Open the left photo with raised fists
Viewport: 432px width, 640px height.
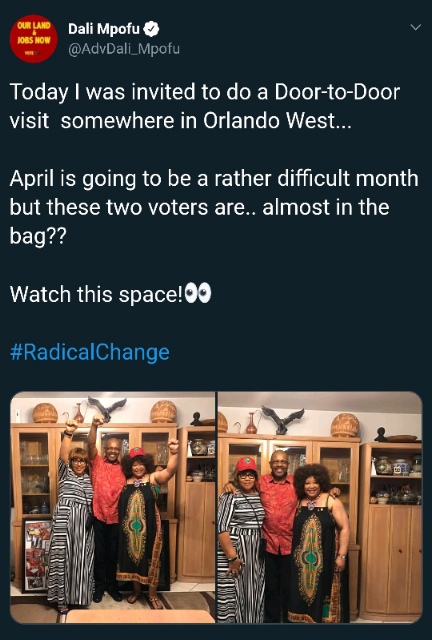[x=113, y=507]
